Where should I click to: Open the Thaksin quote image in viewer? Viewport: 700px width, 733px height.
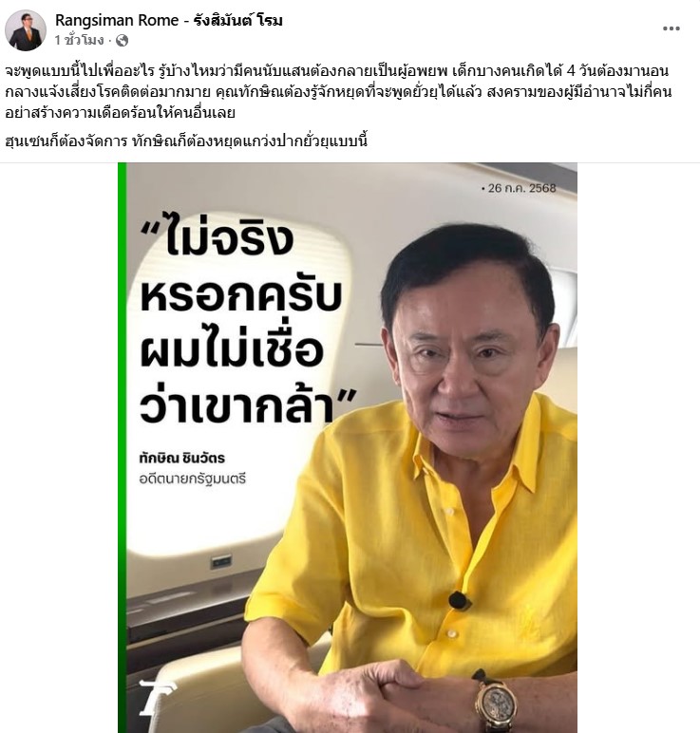[348, 447]
